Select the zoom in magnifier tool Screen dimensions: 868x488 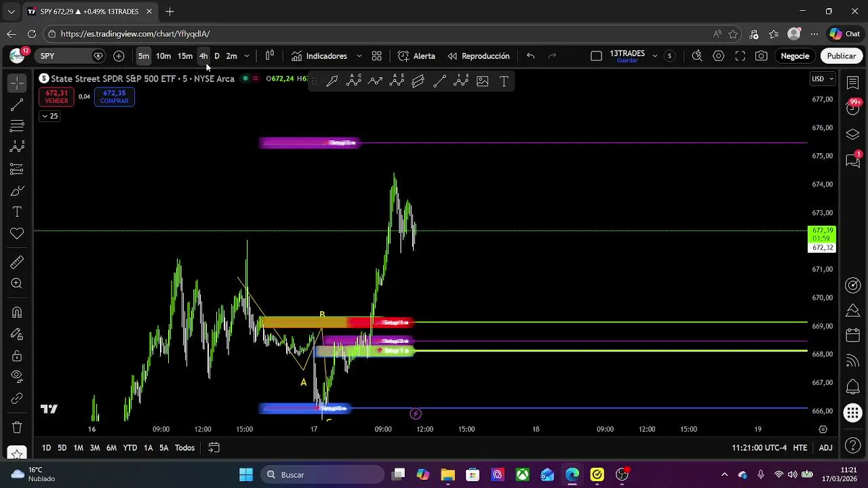click(x=17, y=284)
